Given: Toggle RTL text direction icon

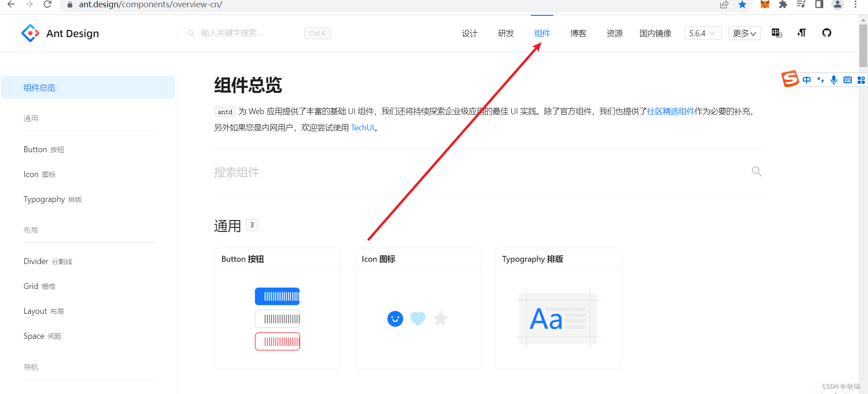Looking at the screenshot, I should click(x=802, y=33).
